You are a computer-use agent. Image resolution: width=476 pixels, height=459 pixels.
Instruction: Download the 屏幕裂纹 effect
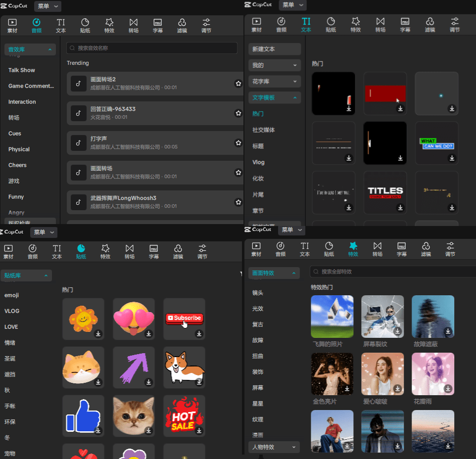(x=398, y=331)
